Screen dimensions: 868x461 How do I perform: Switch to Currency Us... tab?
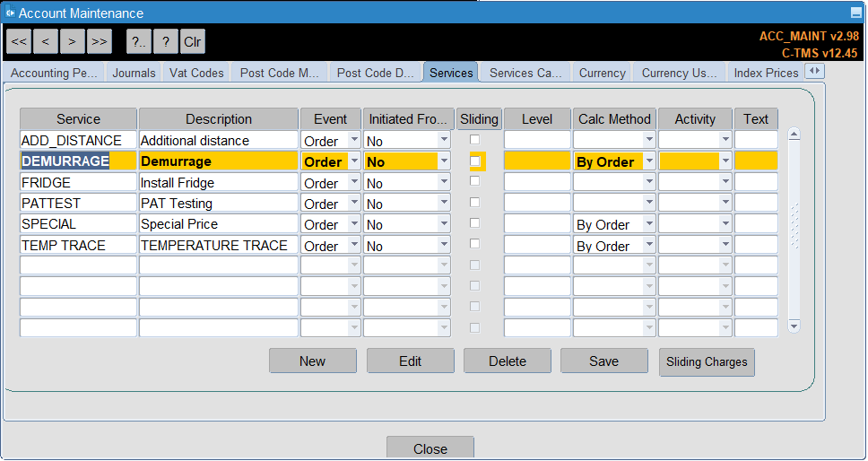[679, 73]
